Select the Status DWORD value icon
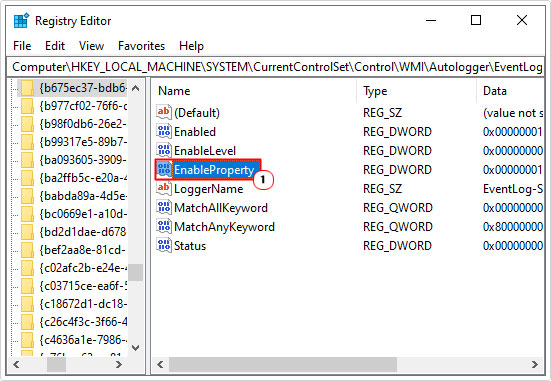Screen dimensions: 551x381 pyautogui.click(x=164, y=245)
